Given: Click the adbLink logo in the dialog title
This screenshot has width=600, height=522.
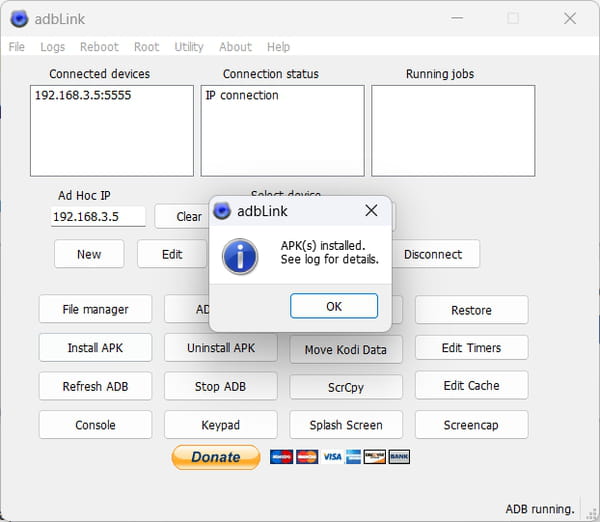Looking at the screenshot, I should click(222, 211).
